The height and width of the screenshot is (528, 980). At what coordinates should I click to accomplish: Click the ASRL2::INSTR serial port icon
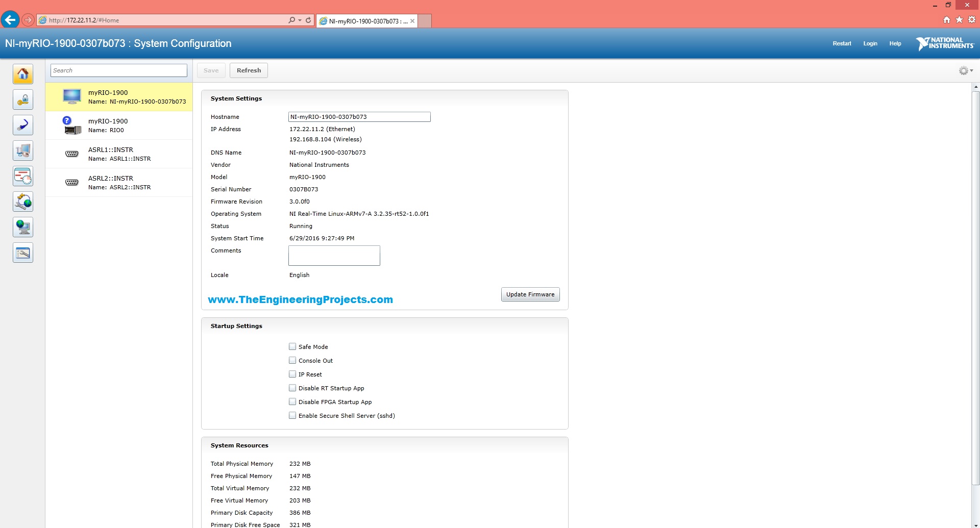point(72,183)
